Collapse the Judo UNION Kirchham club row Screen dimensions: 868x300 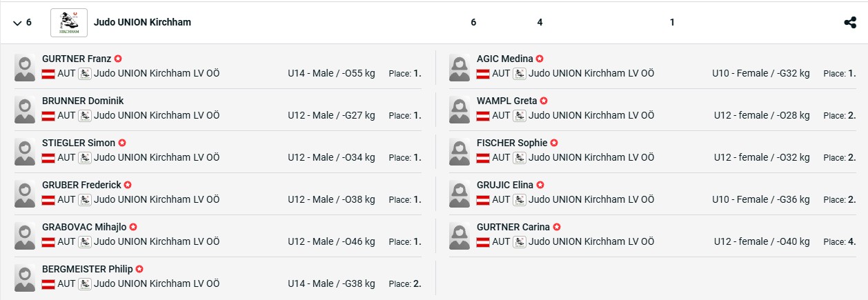[17, 23]
